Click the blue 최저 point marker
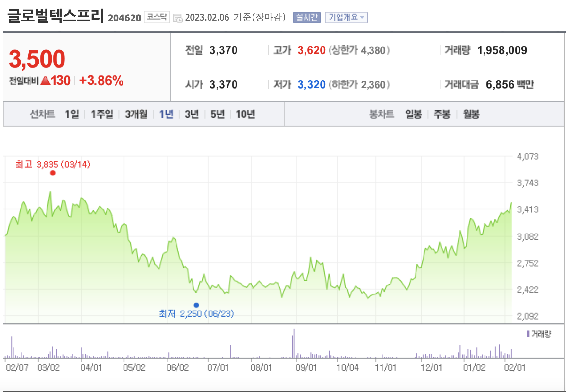Image resolution: width=566 pixels, height=392 pixels. [196, 305]
